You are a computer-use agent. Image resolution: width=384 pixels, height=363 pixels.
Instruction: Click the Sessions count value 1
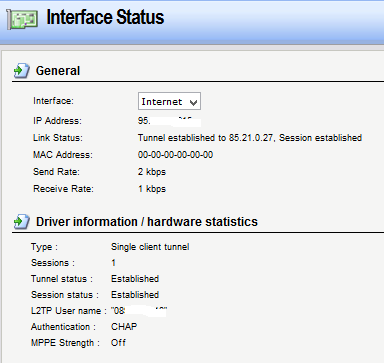pyautogui.click(x=113, y=263)
